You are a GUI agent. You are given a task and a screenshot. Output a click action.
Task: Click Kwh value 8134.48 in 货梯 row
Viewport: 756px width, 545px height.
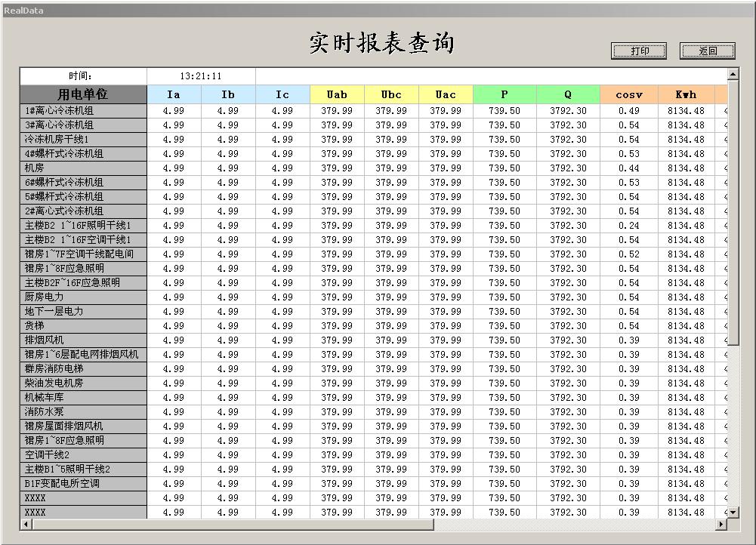click(686, 326)
